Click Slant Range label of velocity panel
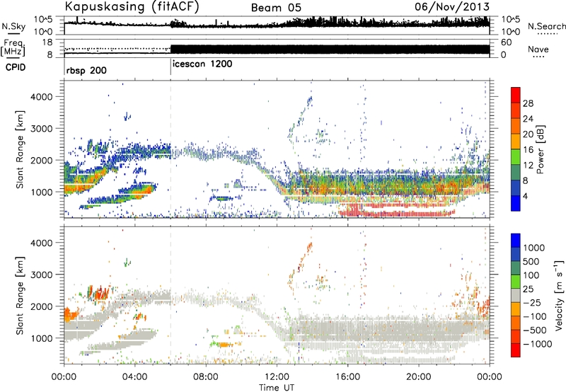The image size is (566, 392). [x=20, y=295]
